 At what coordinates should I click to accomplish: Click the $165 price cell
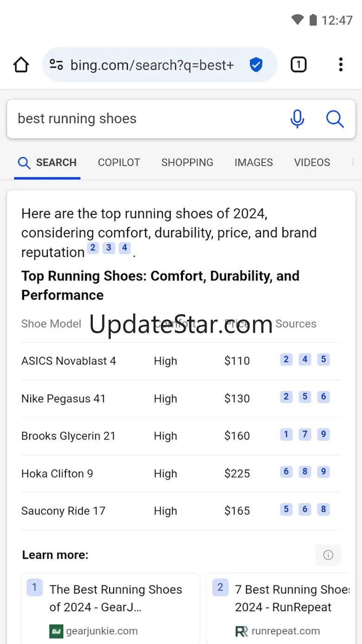pos(237,511)
